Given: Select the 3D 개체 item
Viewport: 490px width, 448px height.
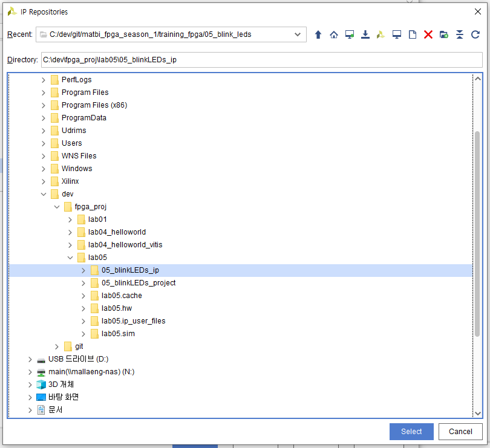Looking at the screenshot, I should click(x=61, y=385).
